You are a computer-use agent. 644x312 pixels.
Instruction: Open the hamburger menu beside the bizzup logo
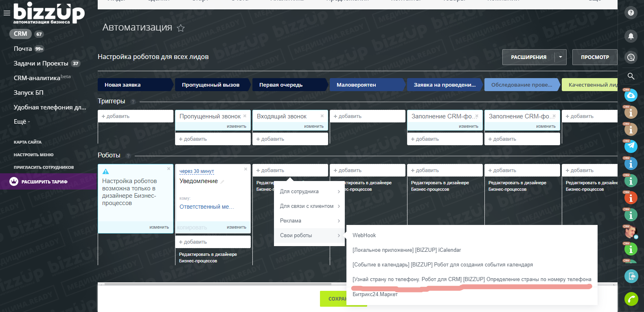tap(7, 13)
